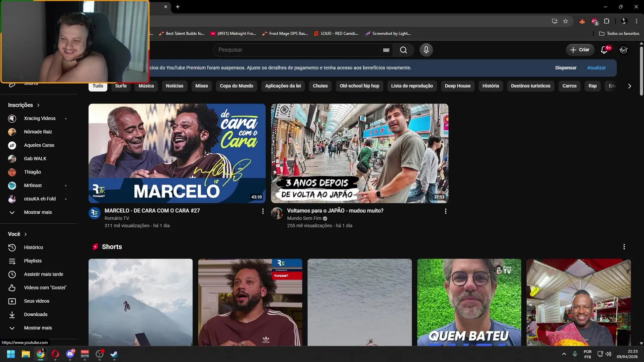Open File Explorer from taskbar
Image resolution: width=644 pixels, height=362 pixels.
pos(26,354)
